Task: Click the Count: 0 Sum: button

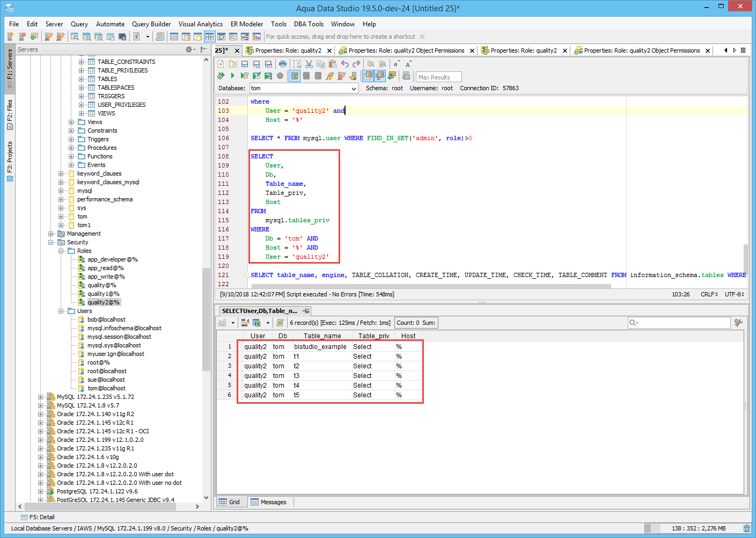Action: tap(416, 323)
